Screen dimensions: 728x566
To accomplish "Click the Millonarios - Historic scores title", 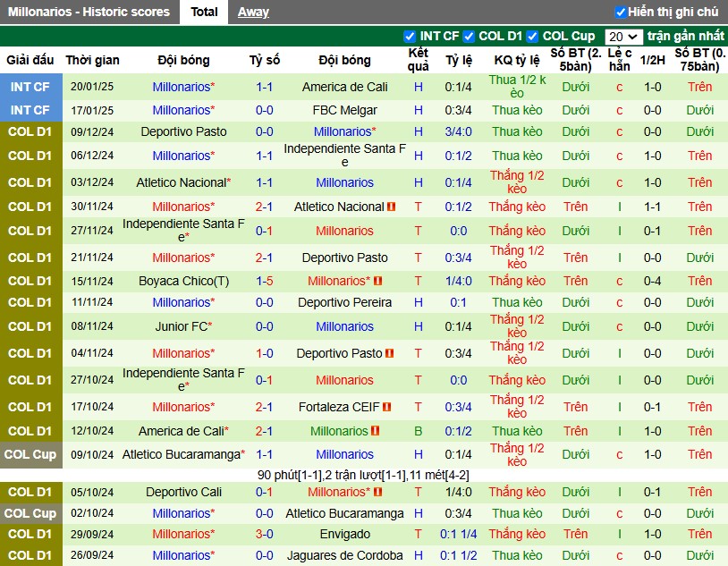I will [x=89, y=13].
